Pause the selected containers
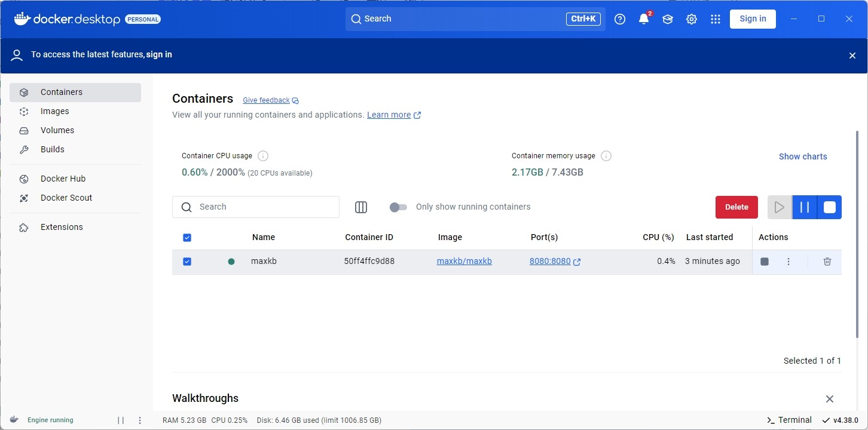Image resolution: width=868 pixels, height=430 pixels. 805,207
